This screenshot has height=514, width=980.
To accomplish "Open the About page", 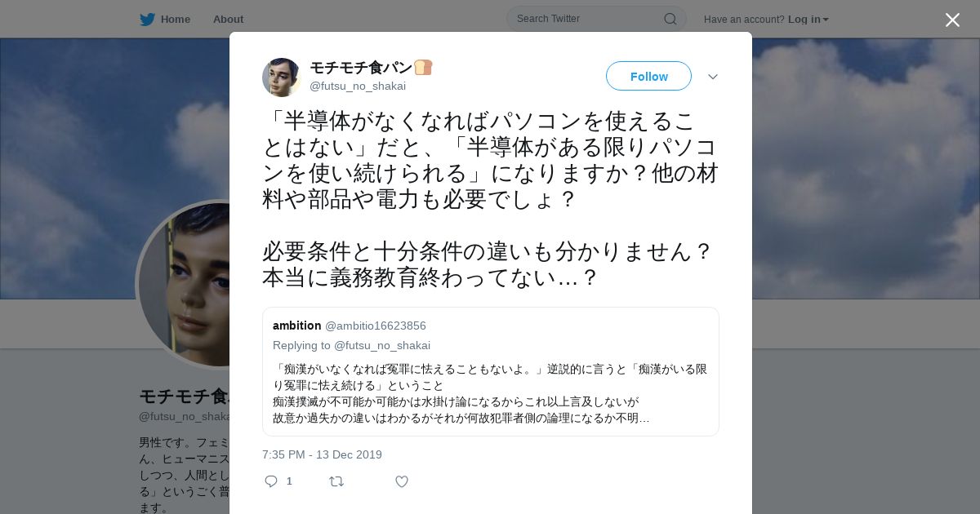I will [228, 20].
